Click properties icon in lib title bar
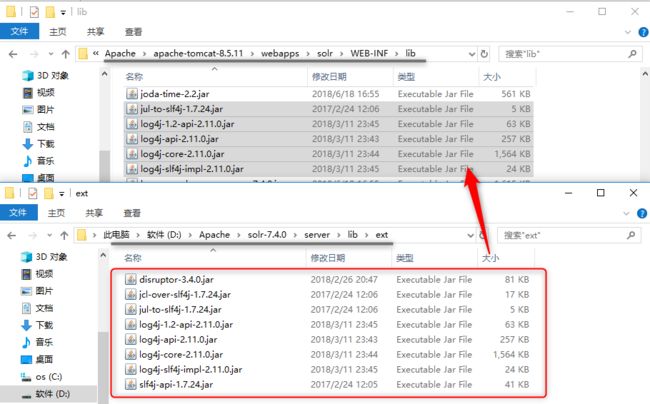 (x=34, y=12)
